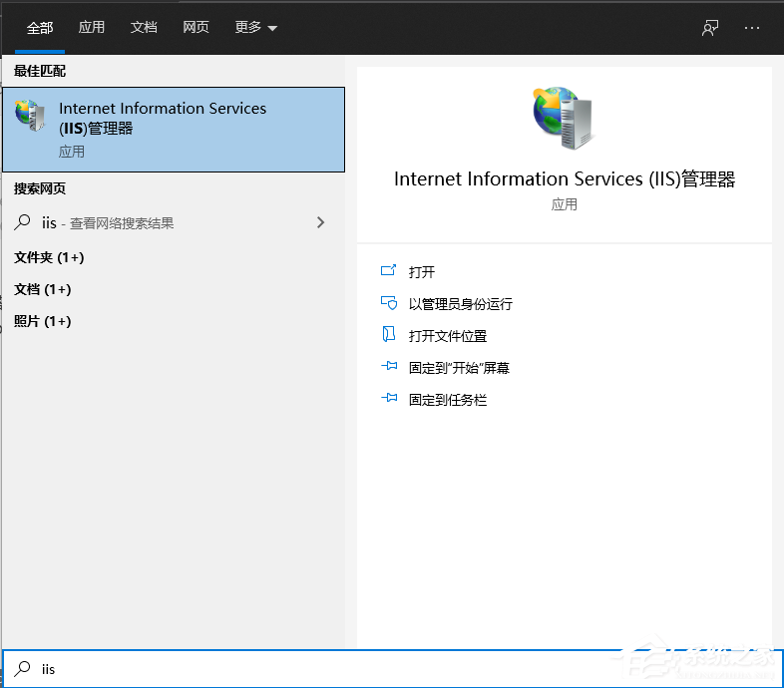Image resolution: width=784 pixels, height=688 pixels.
Task: Switch to the 网页 (Web) tab
Action: [196, 28]
